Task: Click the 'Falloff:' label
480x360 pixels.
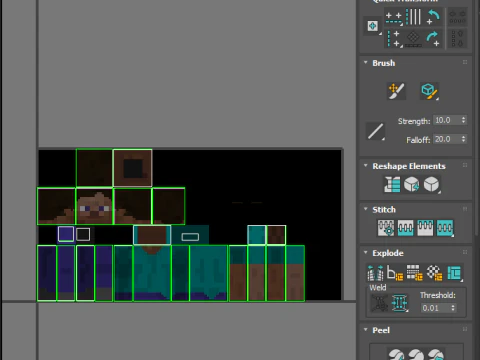Action: [418, 140]
